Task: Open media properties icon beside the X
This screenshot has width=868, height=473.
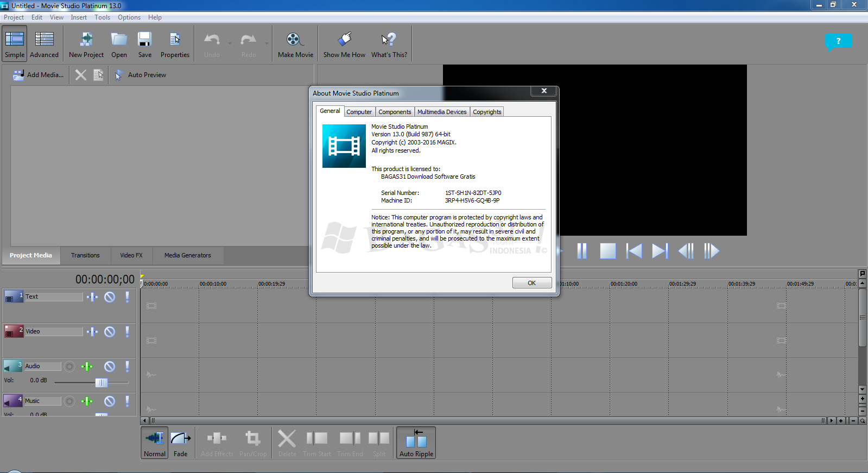Action: click(98, 75)
